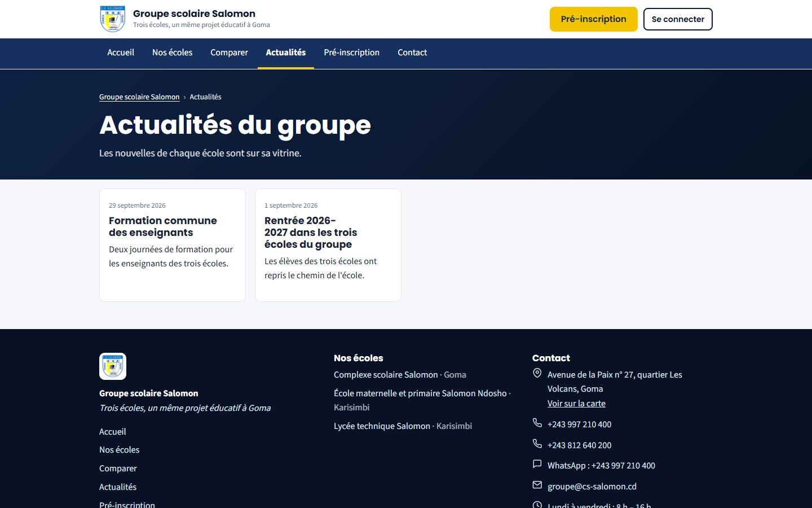The image size is (812, 508).
Task: Email groupe@cs-salomon.cd
Action: (592, 487)
